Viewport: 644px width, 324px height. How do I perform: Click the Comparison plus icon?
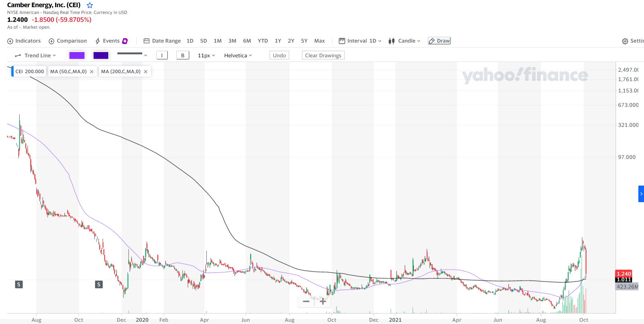52,41
